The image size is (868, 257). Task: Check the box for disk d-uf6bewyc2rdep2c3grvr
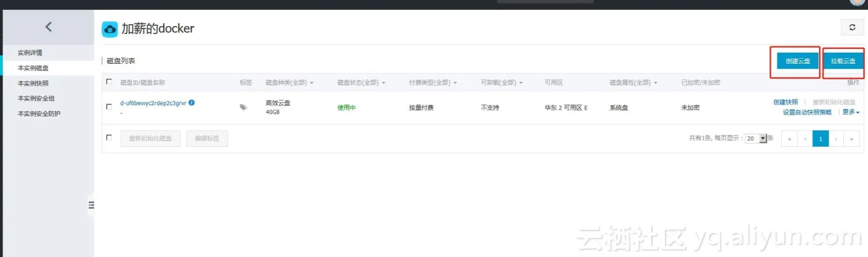tap(109, 107)
